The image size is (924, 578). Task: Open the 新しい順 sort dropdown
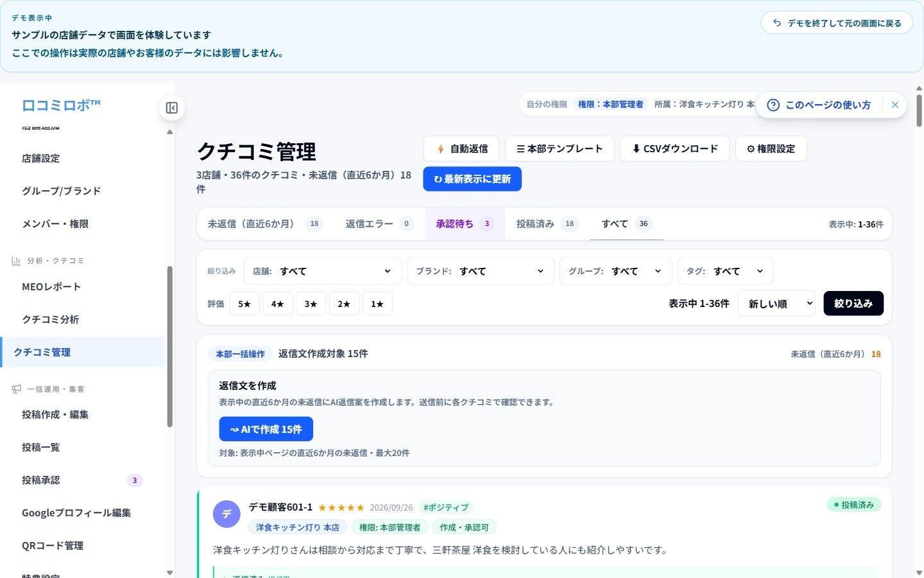coord(776,304)
